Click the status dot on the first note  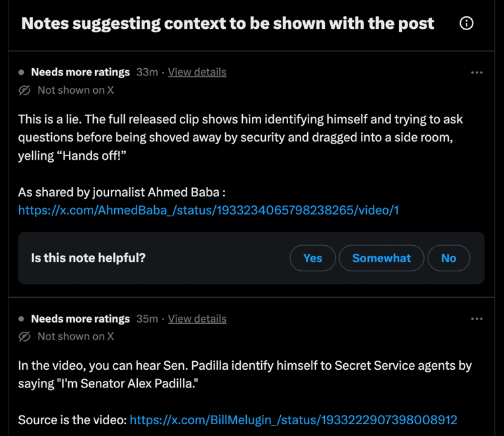(x=21, y=72)
